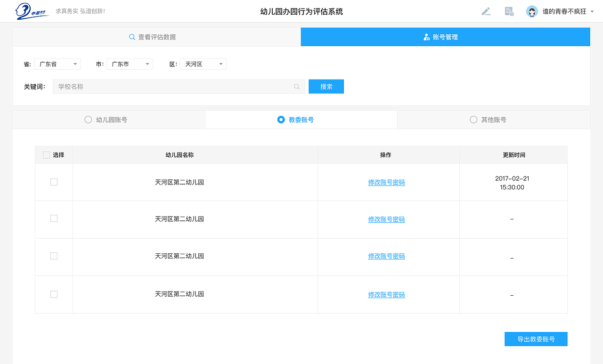This screenshot has width=603, height=364.
Task: Open 修改账号密码 on the first row
Action: [x=386, y=182]
